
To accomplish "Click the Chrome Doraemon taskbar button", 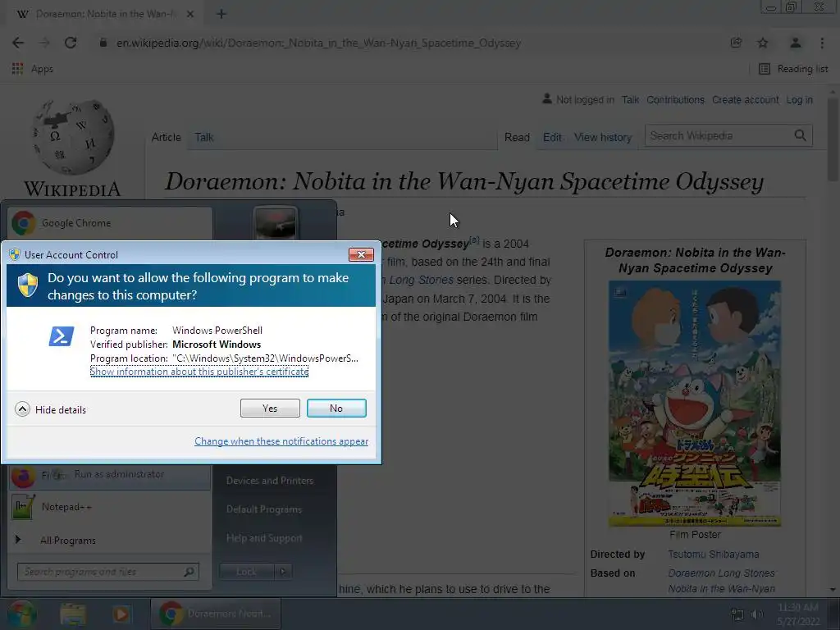I will [x=216, y=614].
